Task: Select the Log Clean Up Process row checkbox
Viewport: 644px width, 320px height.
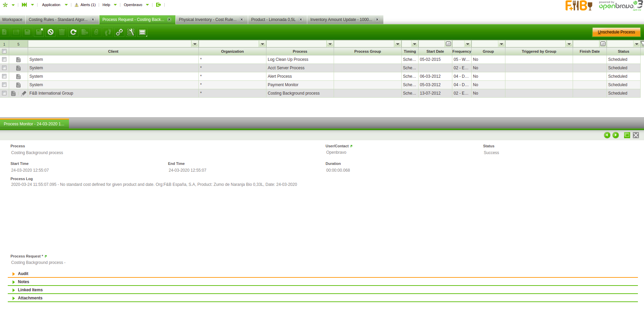Action: click(x=4, y=59)
